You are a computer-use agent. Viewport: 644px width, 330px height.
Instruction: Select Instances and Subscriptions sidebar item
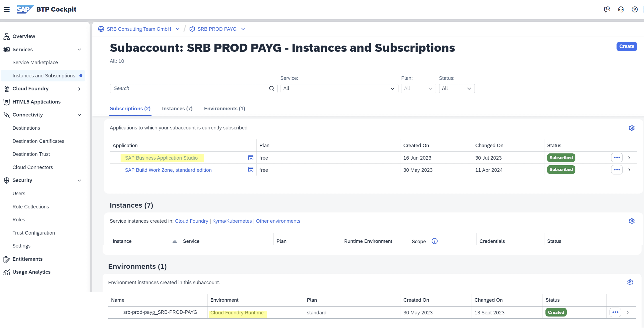43,76
